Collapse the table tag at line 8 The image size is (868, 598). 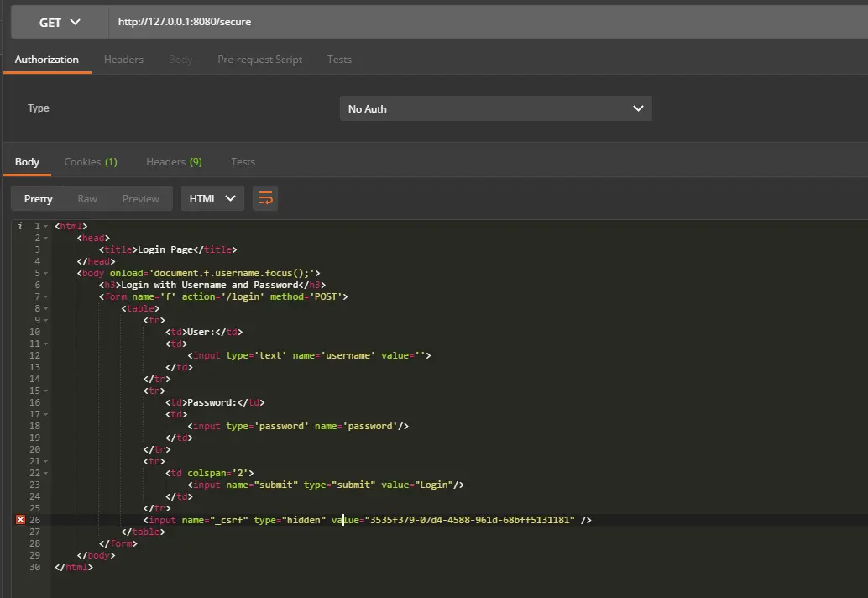click(x=45, y=308)
